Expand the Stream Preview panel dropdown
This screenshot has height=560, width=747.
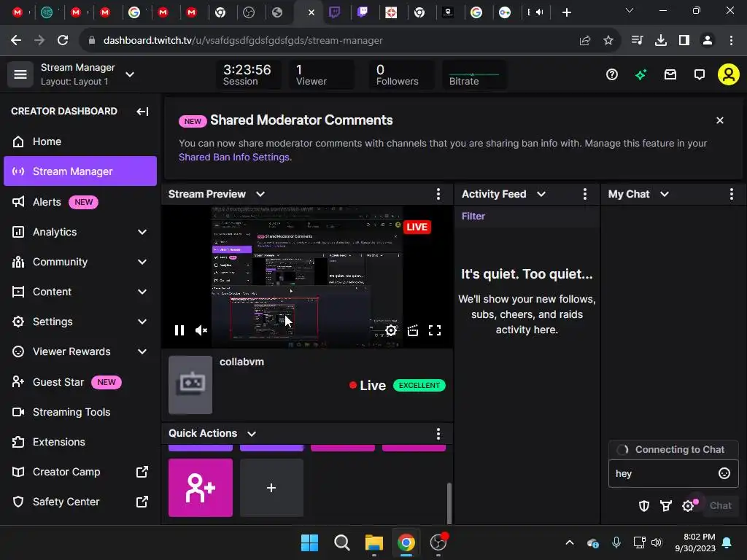click(x=260, y=194)
